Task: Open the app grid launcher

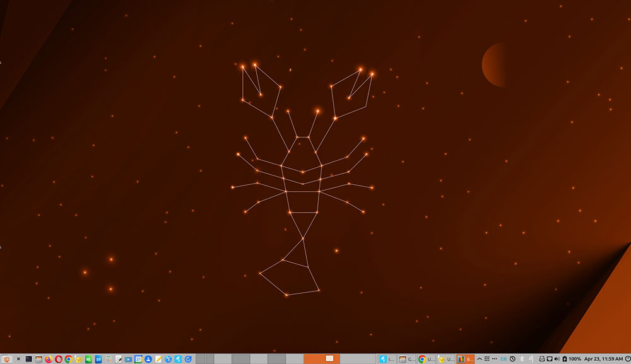Action: [487, 358]
